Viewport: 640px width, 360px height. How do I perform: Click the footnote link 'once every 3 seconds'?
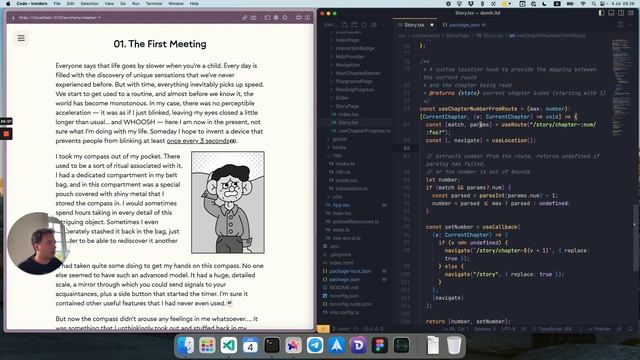[198, 141]
